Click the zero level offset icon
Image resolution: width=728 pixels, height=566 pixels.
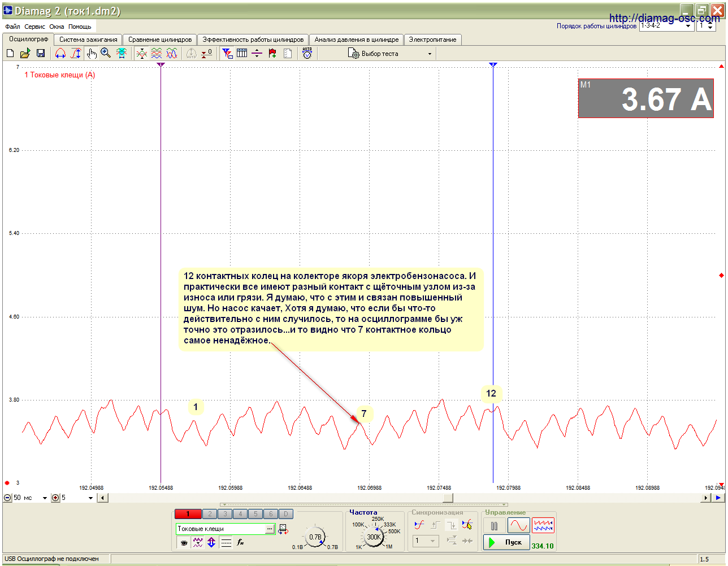[207, 53]
